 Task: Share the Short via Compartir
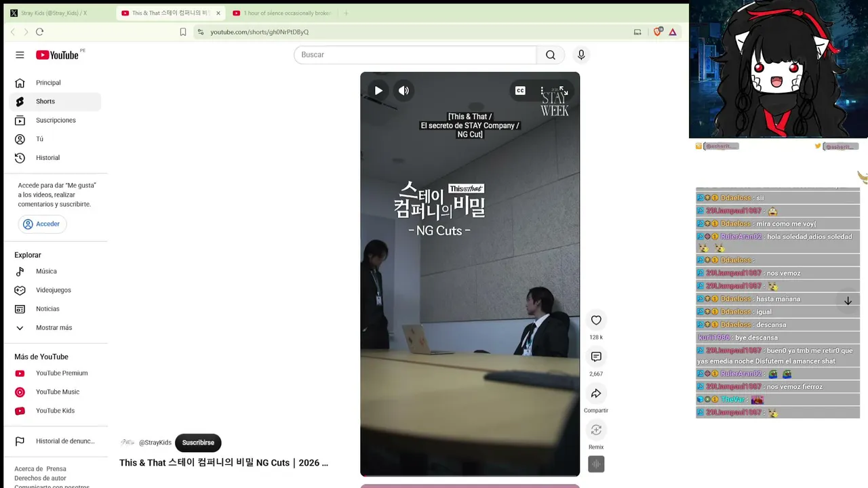pyautogui.click(x=596, y=393)
